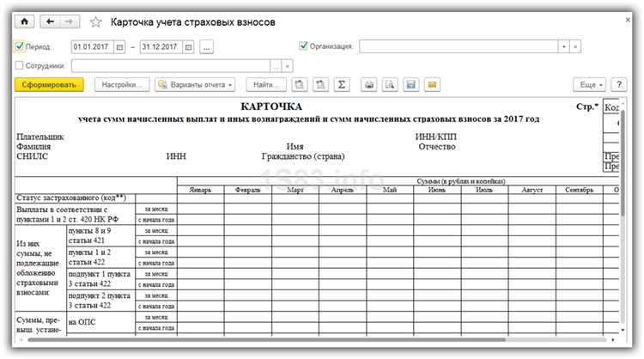Click the vertical scrollbar of report

click(x=623, y=162)
